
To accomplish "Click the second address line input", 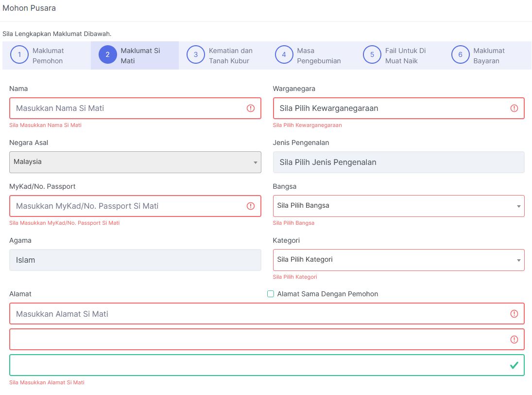I will [257, 340].
